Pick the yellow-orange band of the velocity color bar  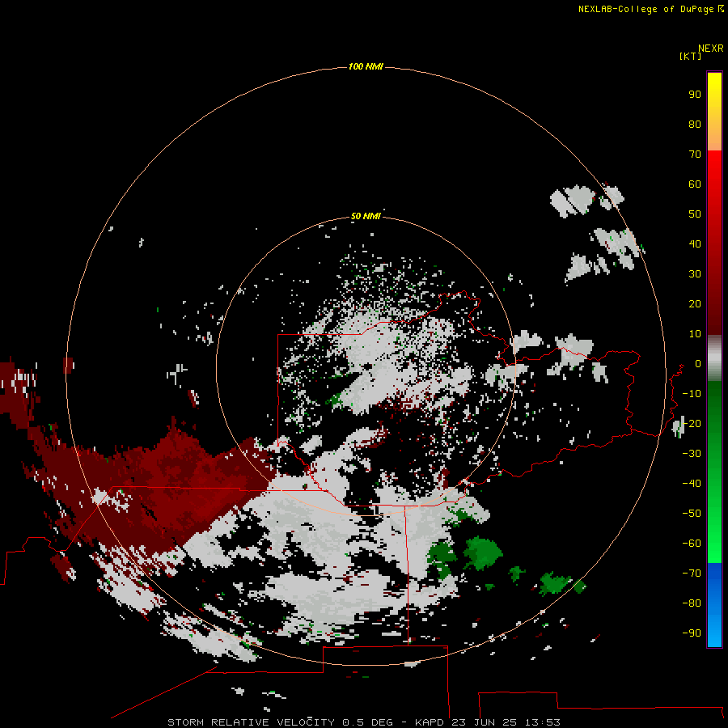coord(714,112)
